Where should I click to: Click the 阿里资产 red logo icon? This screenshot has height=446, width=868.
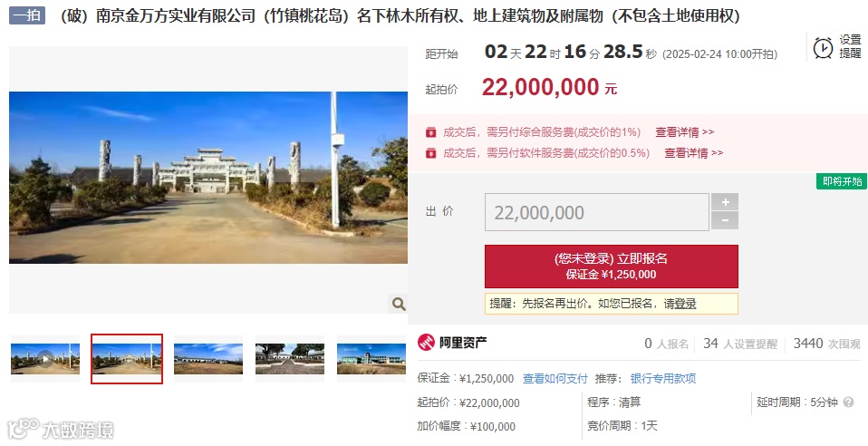click(426, 343)
